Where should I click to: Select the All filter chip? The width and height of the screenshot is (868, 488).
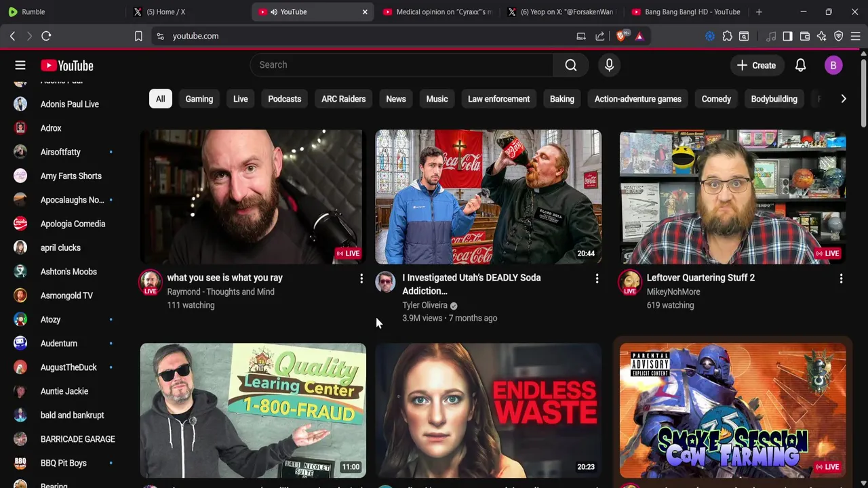pyautogui.click(x=160, y=99)
